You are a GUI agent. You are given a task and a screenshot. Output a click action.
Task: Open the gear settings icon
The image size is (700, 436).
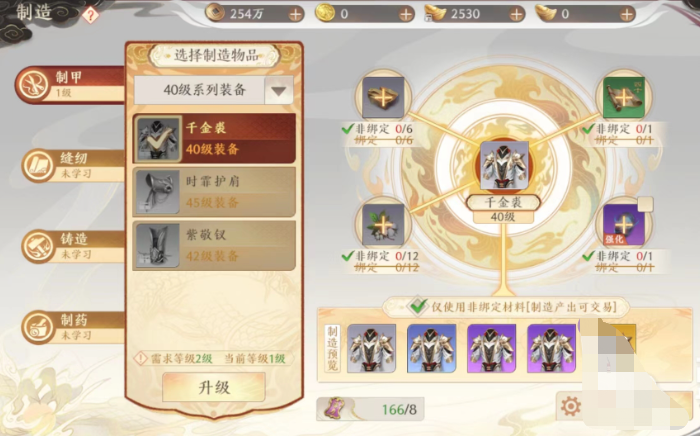[571, 407]
